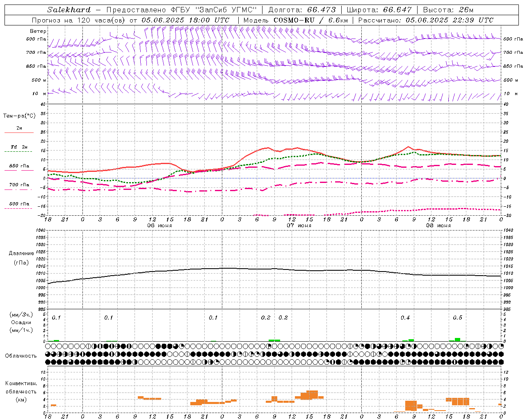Click the Salekhard station title
Image resolution: width=525 pixels, height=420 pixels.
69,10
